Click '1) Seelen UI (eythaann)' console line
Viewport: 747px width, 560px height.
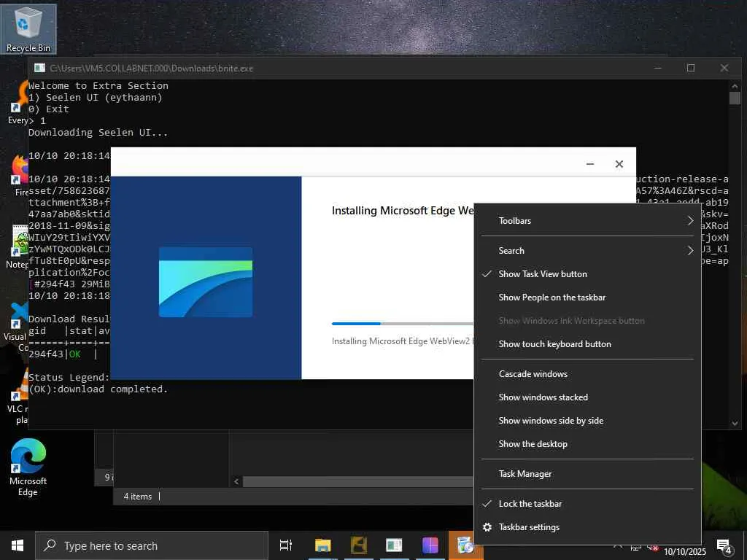96,97
